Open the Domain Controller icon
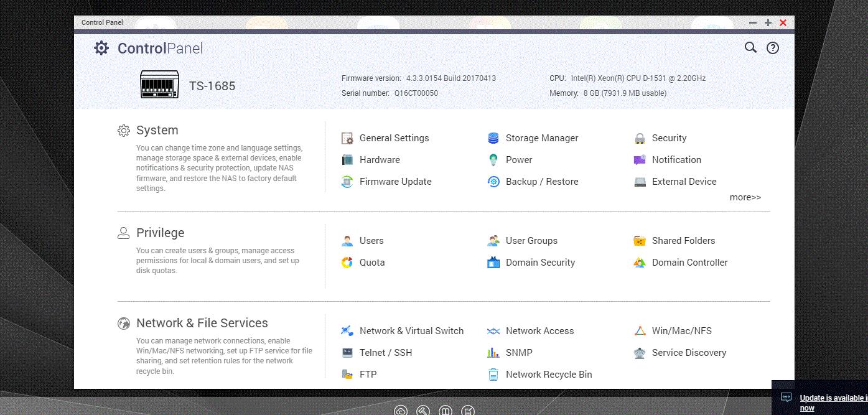 point(640,263)
